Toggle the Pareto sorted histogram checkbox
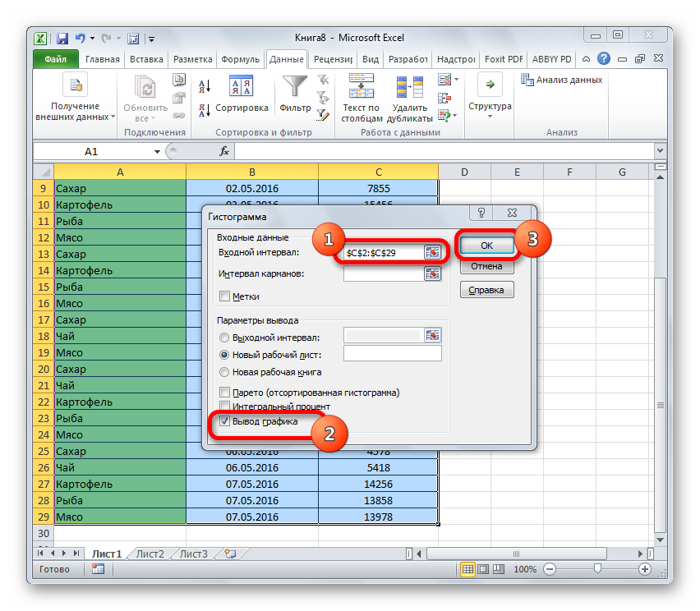This screenshot has width=700, height=611. (225, 393)
